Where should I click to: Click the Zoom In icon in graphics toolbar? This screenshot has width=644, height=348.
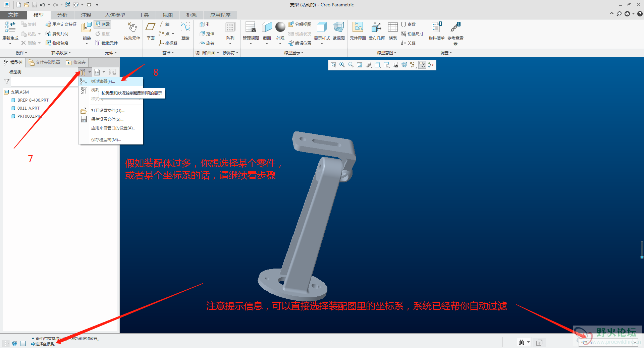click(342, 65)
